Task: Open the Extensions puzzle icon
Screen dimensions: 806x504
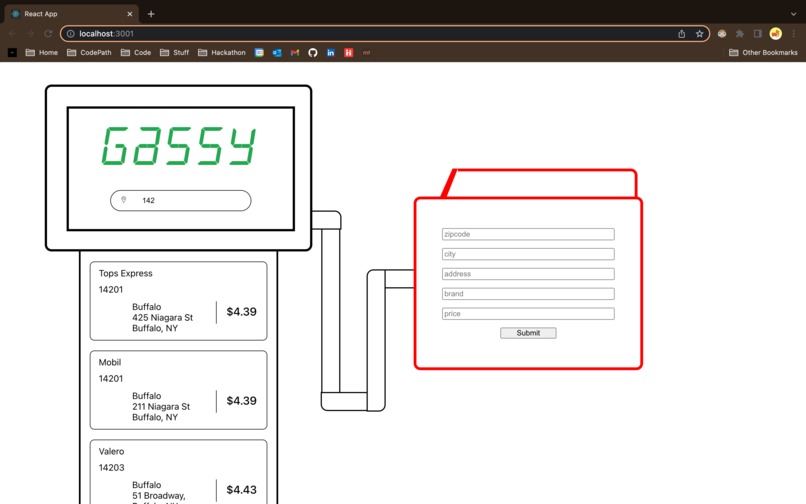Action: click(x=740, y=33)
